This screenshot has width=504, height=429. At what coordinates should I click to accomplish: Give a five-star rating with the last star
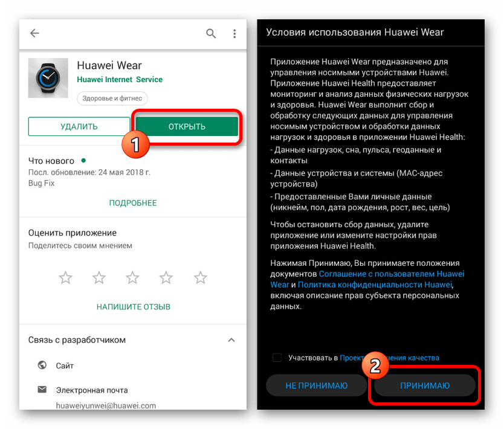pyautogui.click(x=201, y=277)
